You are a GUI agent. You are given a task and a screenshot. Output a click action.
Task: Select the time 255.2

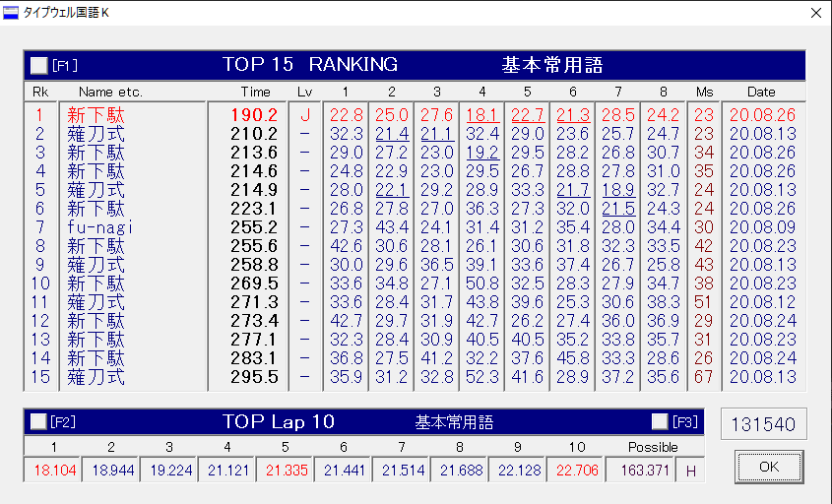pyautogui.click(x=254, y=227)
